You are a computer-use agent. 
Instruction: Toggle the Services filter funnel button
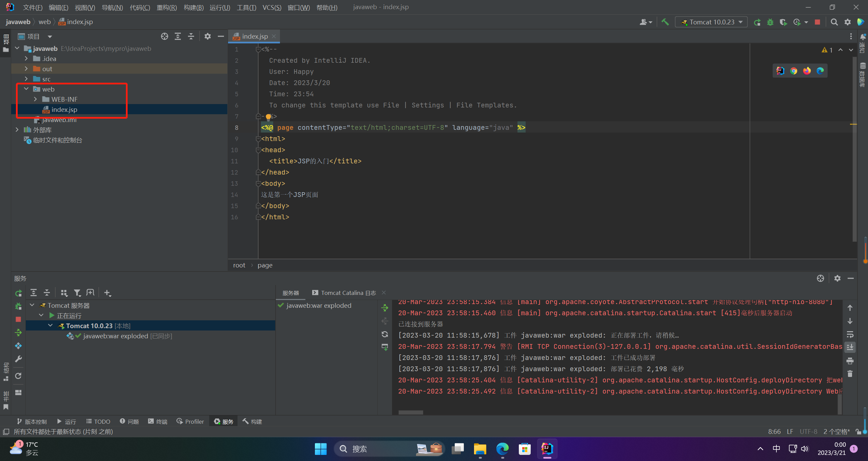77,293
